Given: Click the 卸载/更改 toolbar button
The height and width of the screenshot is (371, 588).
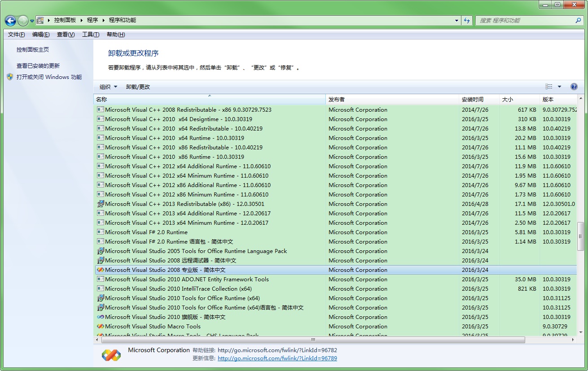Looking at the screenshot, I should tap(138, 87).
